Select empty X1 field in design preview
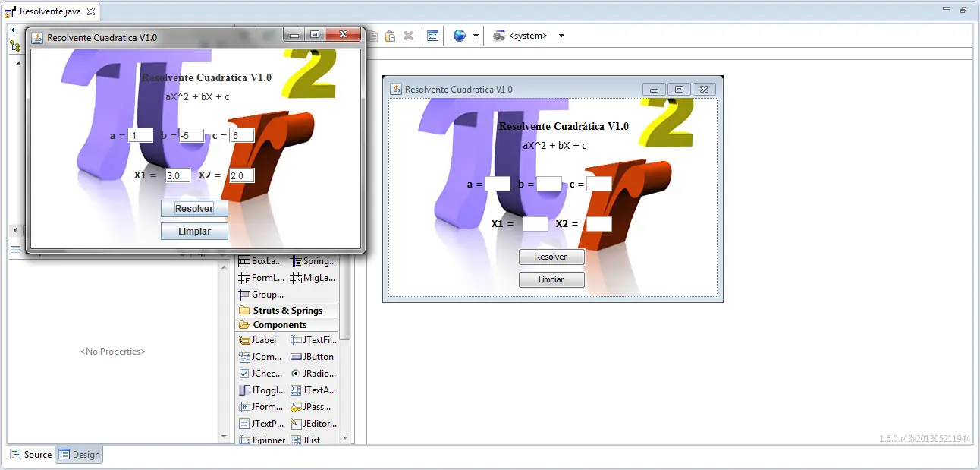Image resolution: width=980 pixels, height=470 pixels. point(536,224)
